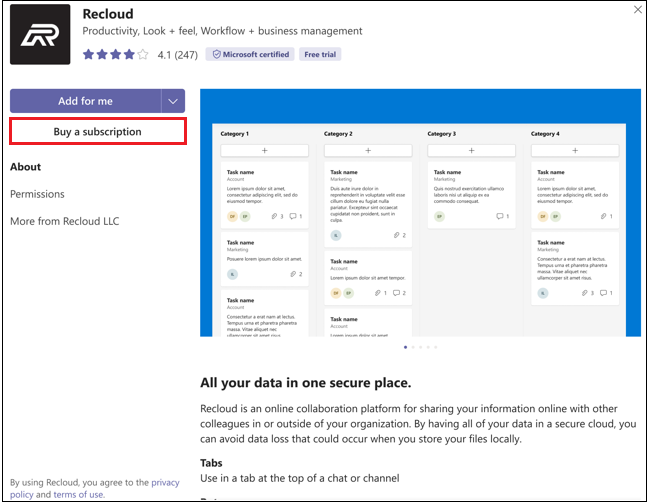The height and width of the screenshot is (502, 648).
Task: Select the second carousel dot
Action: 413,347
